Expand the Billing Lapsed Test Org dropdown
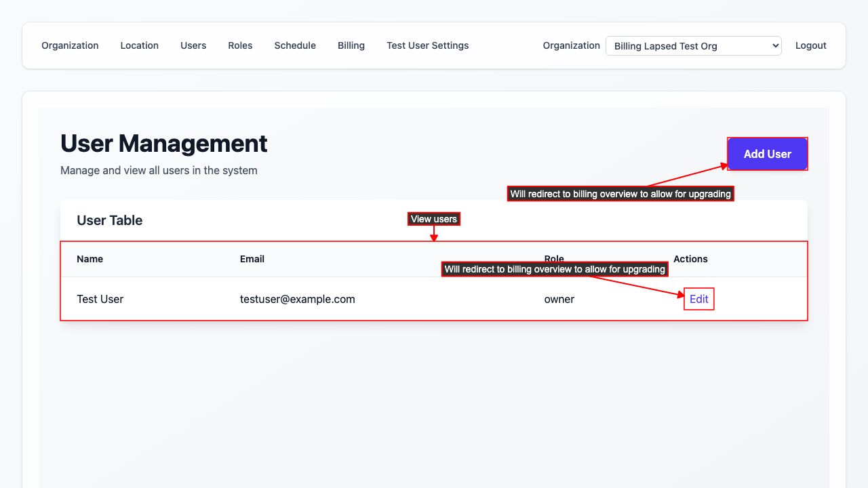Screen dimensions: 868x488 [x=693, y=46]
